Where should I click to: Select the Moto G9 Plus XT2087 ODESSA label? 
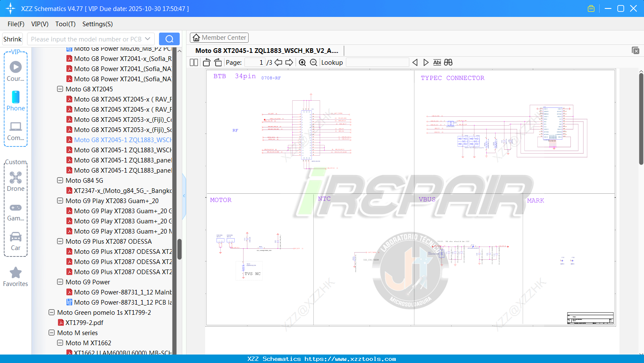pyautogui.click(x=109, y=241)
